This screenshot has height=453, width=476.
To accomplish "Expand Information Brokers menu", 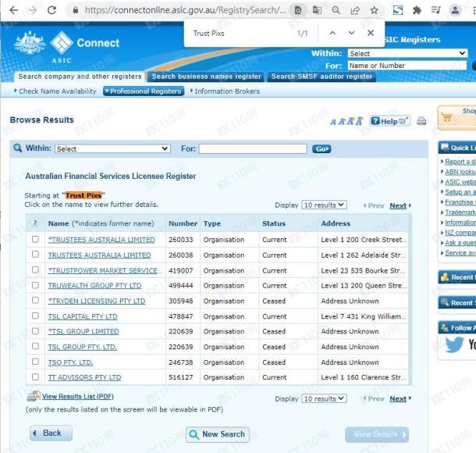I will (225, 91).
